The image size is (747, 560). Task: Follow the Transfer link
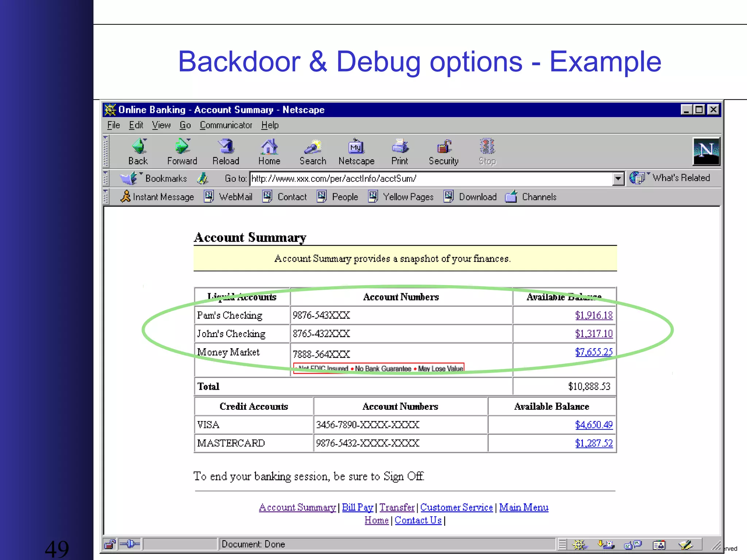[x=397, y=507]
